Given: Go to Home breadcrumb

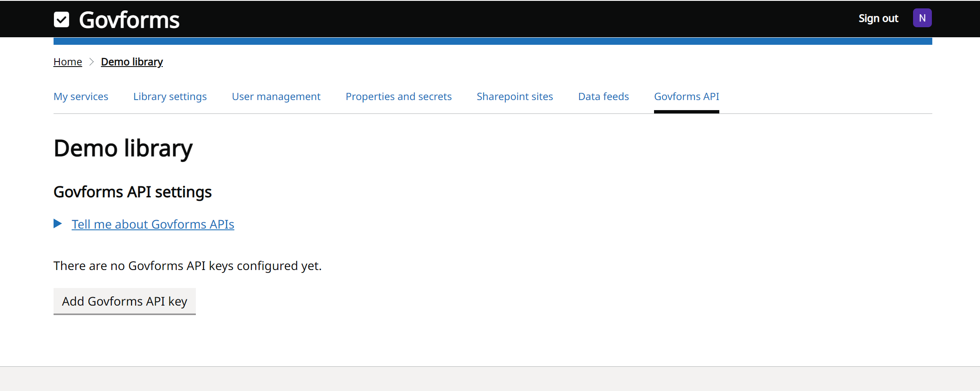Looking at the screenshot, I should [x=68, y=62].
